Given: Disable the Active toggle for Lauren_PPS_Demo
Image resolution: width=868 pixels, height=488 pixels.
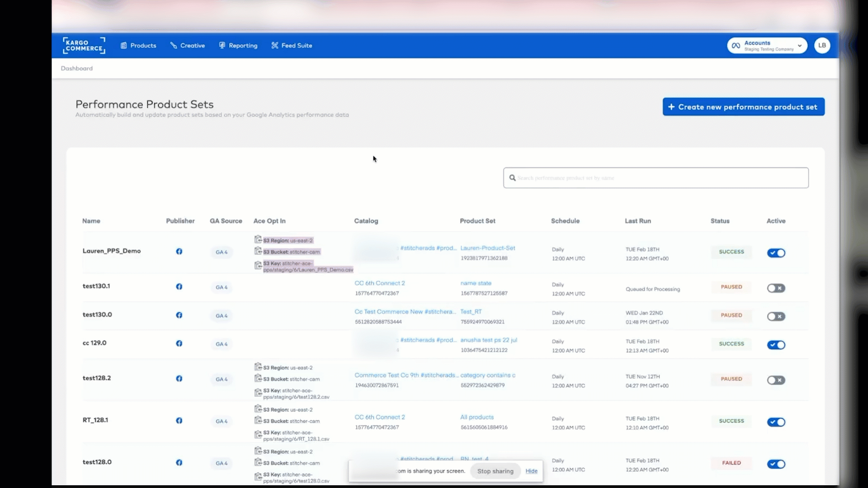Looking at the screenshot, I should [776, 253].
